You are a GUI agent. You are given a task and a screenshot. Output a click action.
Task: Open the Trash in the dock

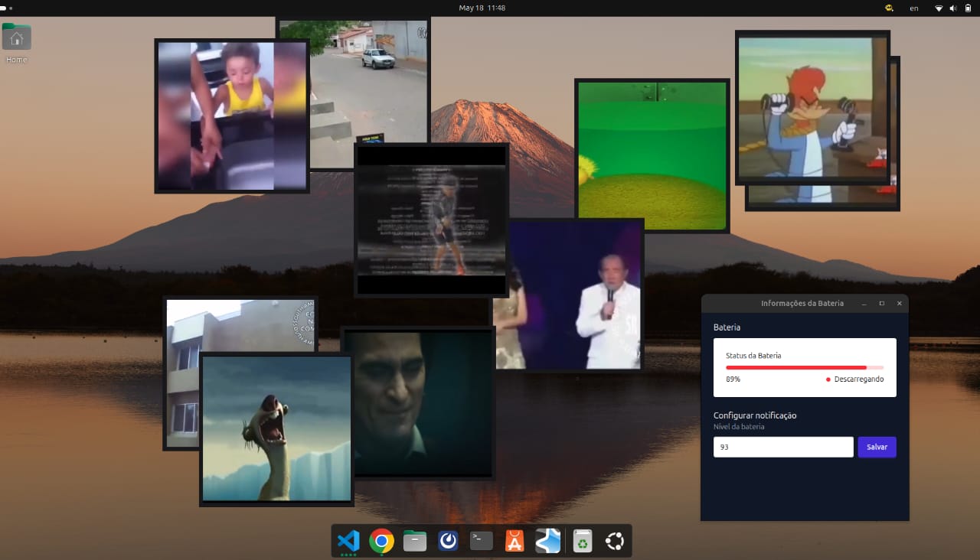[583, 541]
